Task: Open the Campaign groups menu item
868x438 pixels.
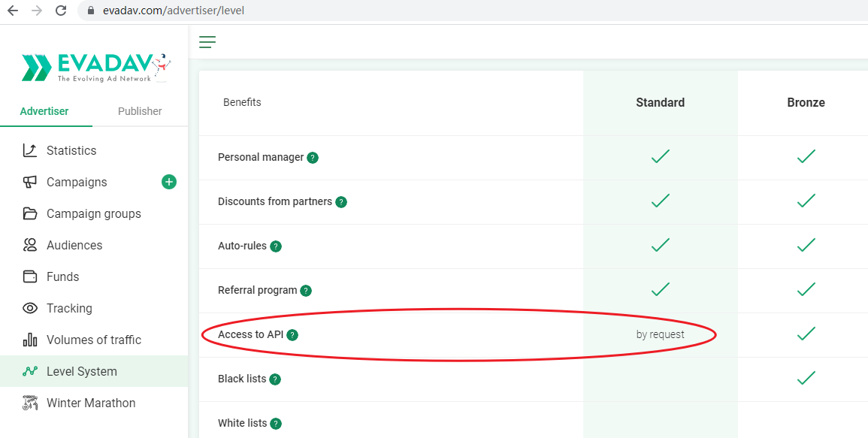Action: (94, 213)
